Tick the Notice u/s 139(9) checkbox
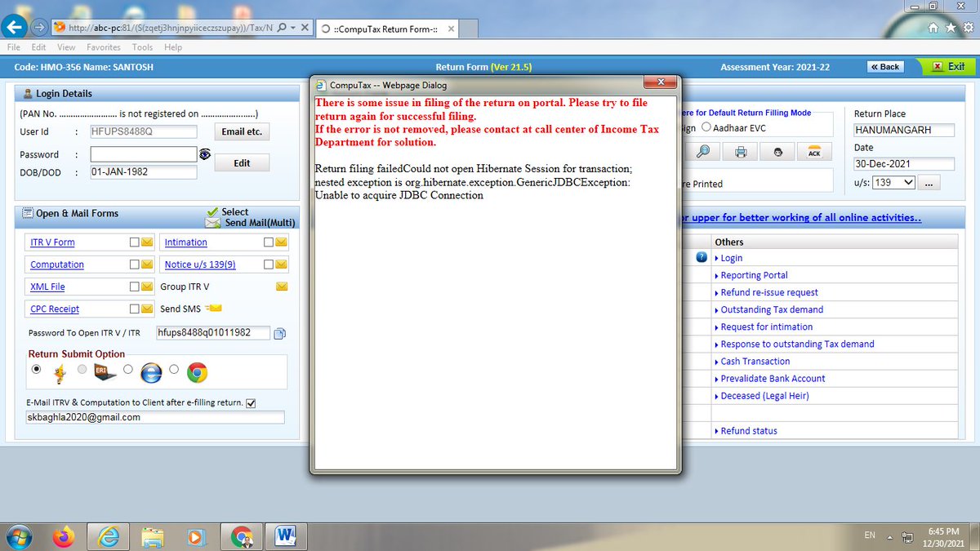The width and height of the screenshot is (980, 551). coord(269,264)
